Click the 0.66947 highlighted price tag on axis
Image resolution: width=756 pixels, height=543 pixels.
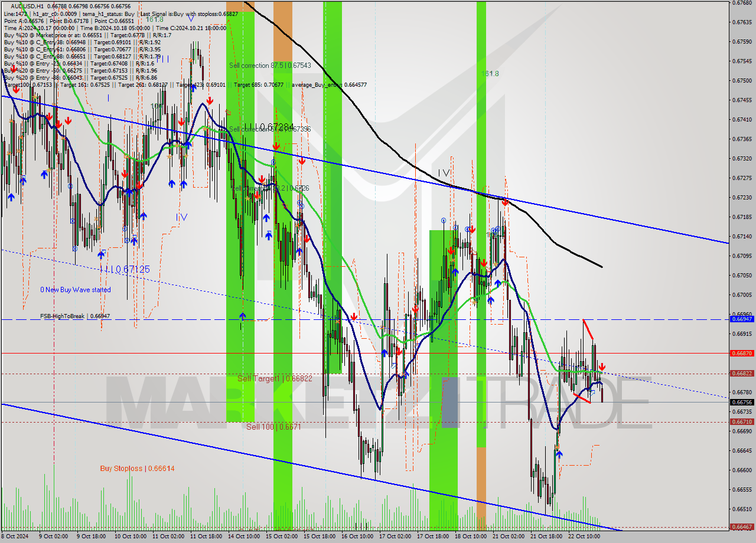click(742, 319)
